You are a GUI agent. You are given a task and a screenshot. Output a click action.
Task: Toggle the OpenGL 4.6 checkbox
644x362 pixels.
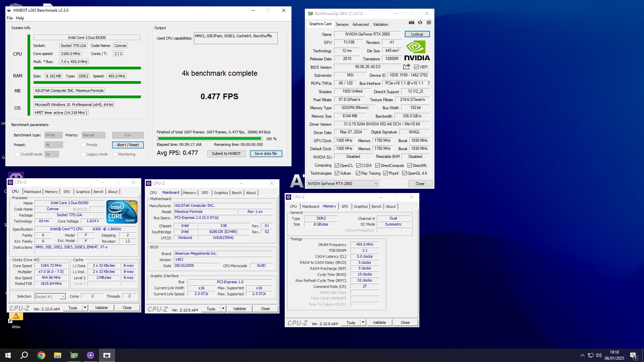(404, 173)
